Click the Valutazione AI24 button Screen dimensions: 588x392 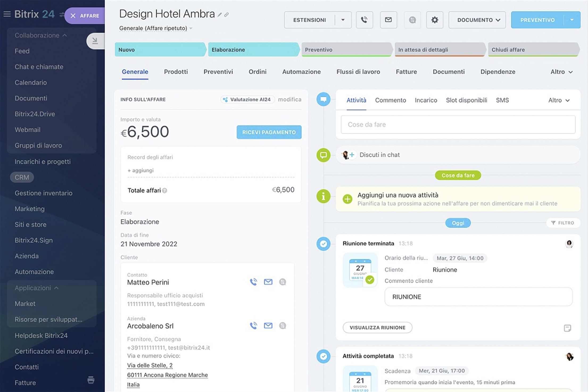(x=247, y=99)
